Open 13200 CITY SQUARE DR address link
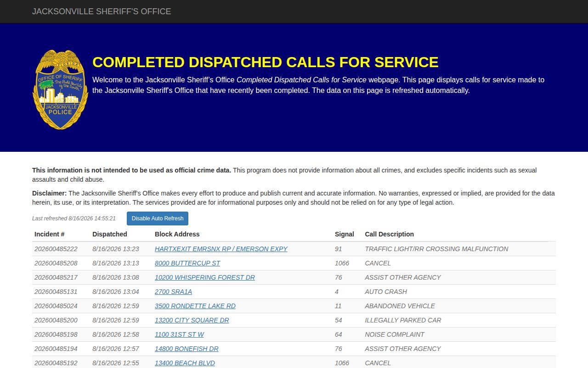Screen dimensions: 588x368 (x=192, y=320)
